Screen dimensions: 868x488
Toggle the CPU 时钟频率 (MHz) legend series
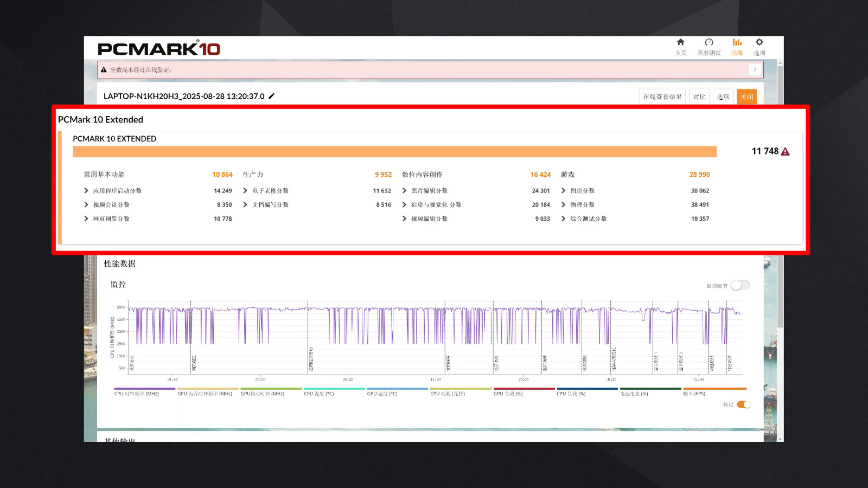coord(144,392)
